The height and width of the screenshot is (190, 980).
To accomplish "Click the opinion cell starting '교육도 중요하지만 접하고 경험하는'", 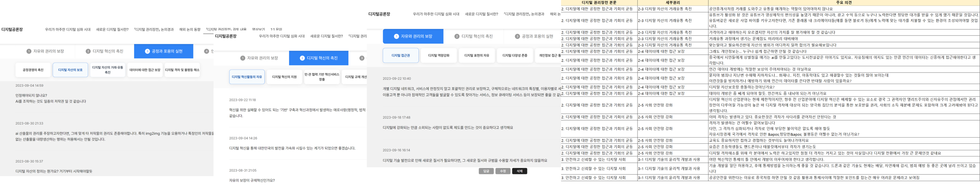I will [844, 141].
